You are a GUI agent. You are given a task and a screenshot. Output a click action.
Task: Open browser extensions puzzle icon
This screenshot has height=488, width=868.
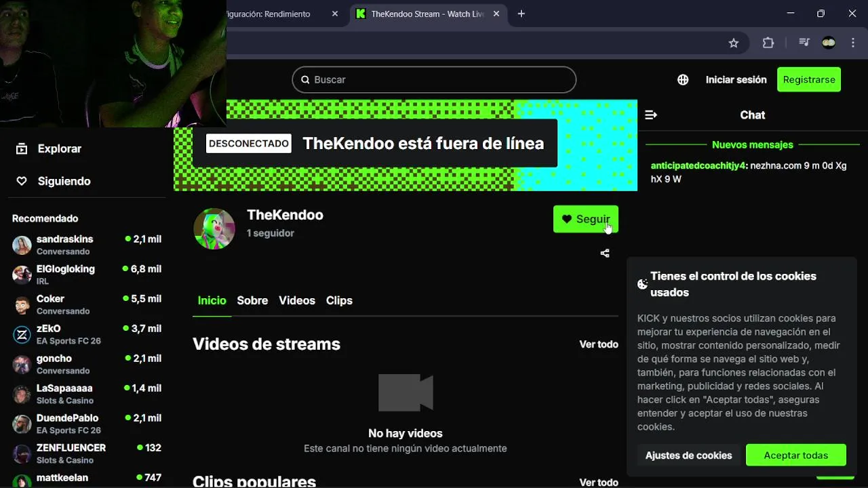point(768,43)
